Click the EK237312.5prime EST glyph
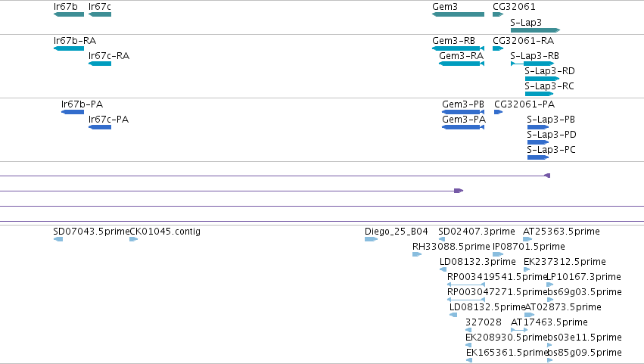 (527, 269)
